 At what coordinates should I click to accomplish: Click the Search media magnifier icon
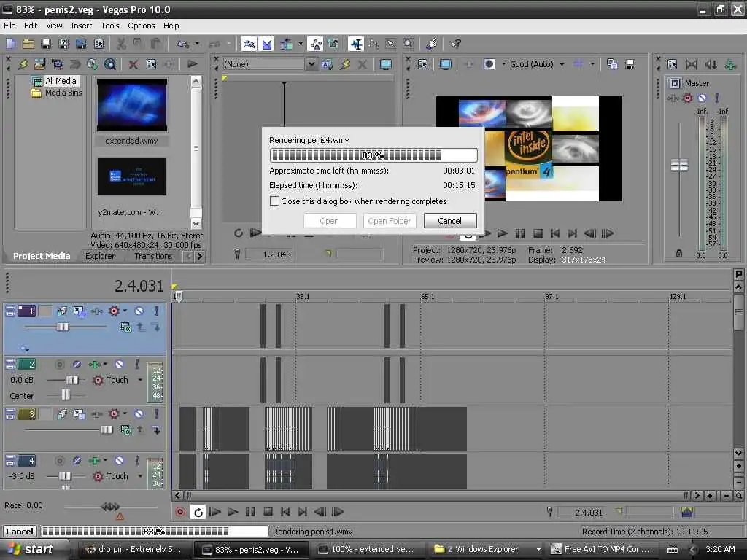(110, 64)
